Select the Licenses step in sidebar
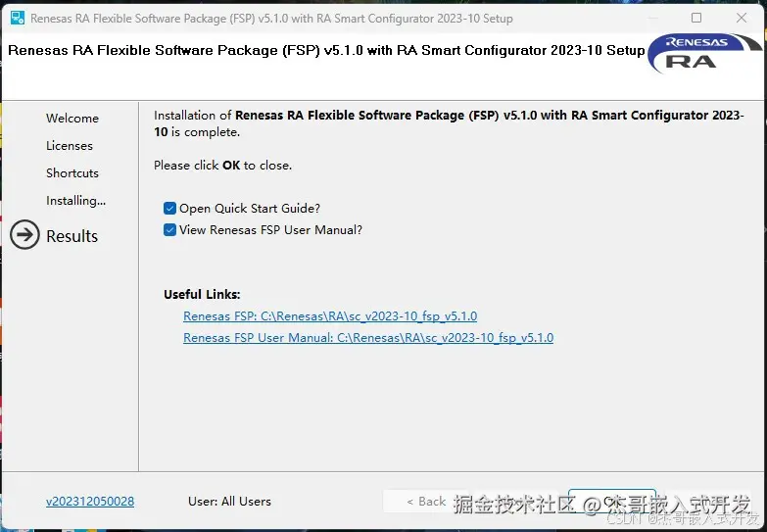 click(70, 145)
